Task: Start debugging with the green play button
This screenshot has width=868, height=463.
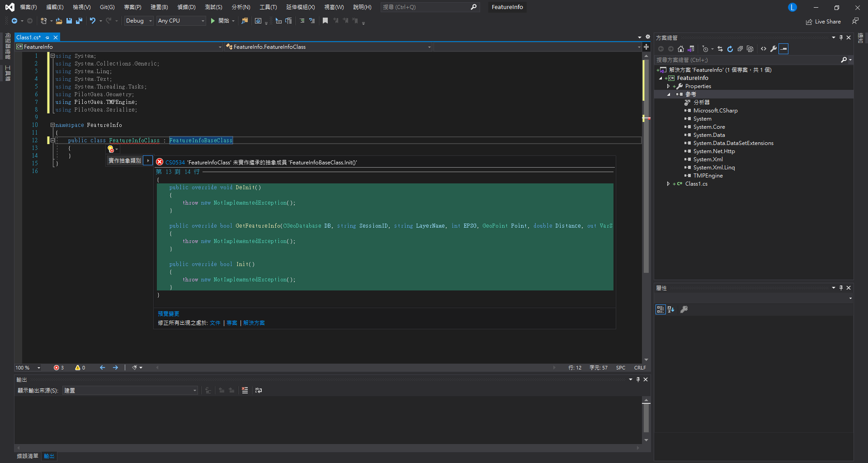Action: 213,21
